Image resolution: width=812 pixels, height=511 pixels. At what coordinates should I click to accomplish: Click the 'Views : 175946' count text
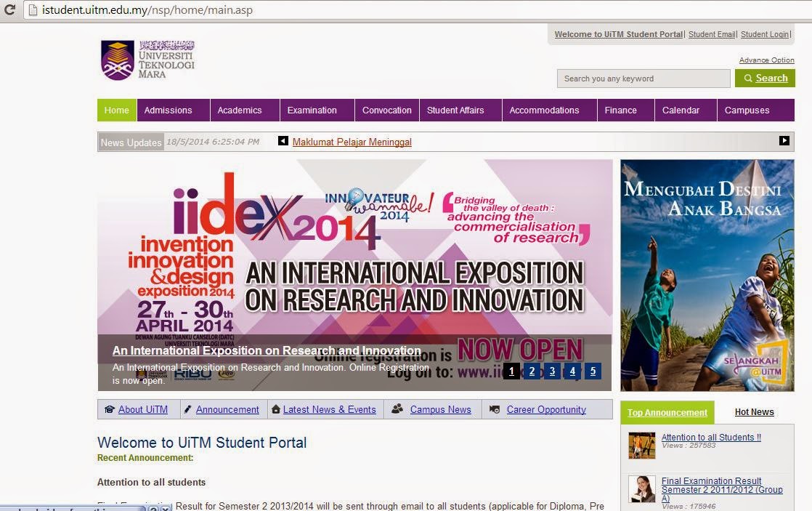[689, 507]
